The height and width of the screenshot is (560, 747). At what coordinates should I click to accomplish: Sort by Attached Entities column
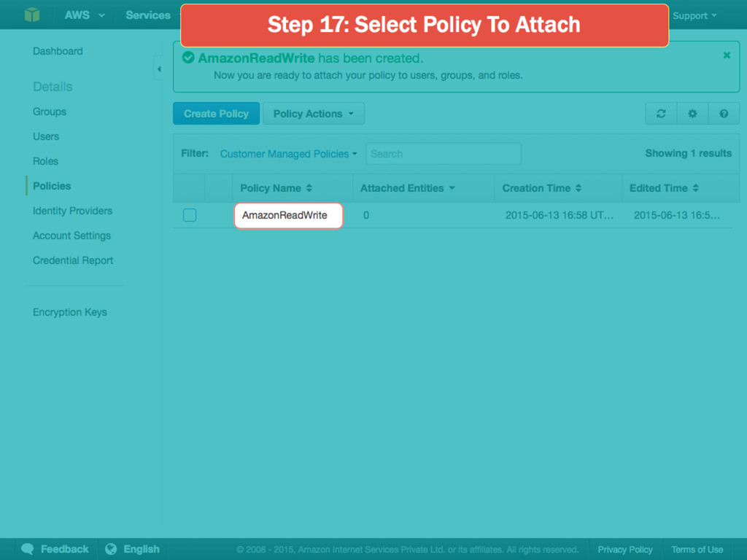[407, 188]
